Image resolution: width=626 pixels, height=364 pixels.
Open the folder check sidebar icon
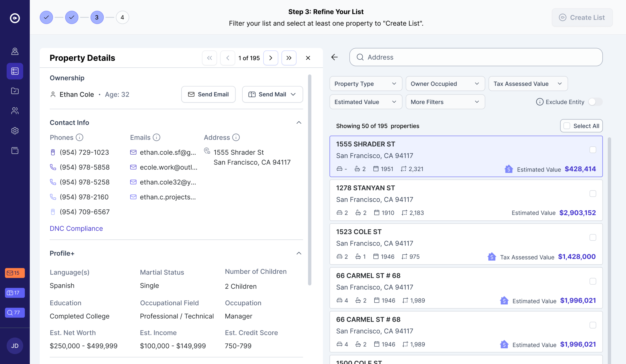pos(15,91)
